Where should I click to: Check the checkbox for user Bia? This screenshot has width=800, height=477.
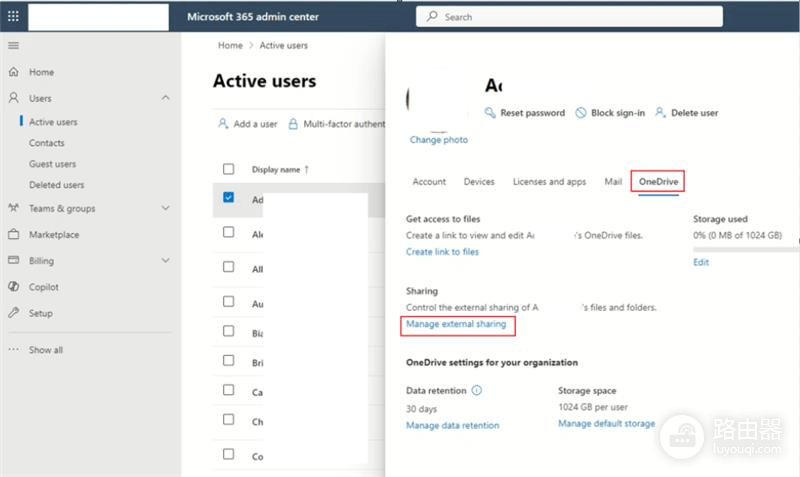pyautogui.click(x=229, y=331)
